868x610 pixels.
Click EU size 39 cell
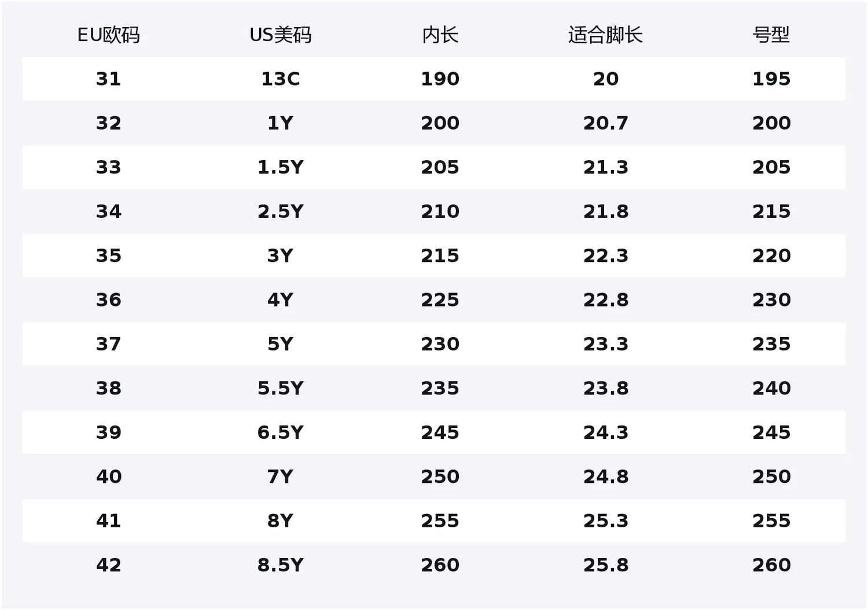tap(108, 432)
